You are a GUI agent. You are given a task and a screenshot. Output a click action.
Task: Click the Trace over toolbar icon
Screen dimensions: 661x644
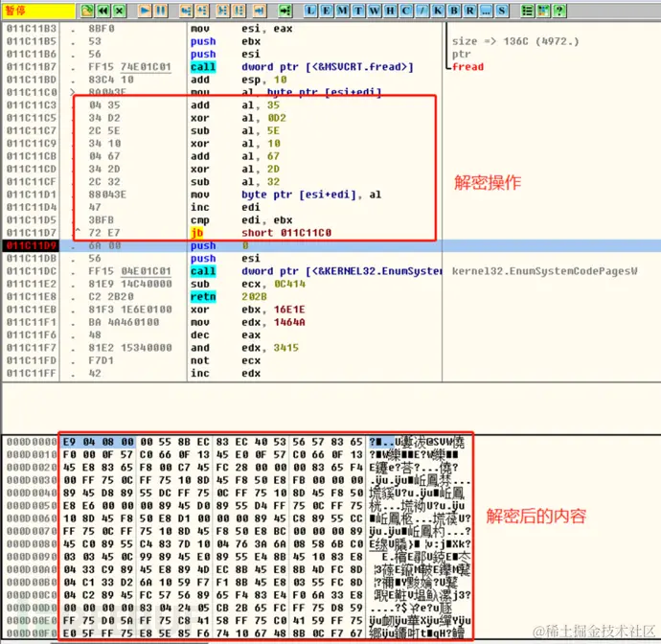pos(239,11)
